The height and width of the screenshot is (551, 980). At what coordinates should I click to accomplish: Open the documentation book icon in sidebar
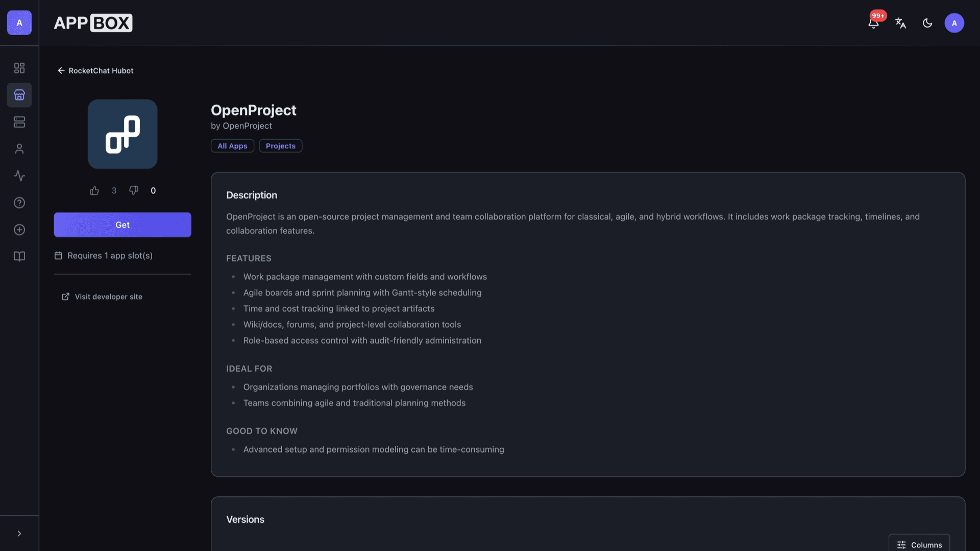click(x=19, y=256)
